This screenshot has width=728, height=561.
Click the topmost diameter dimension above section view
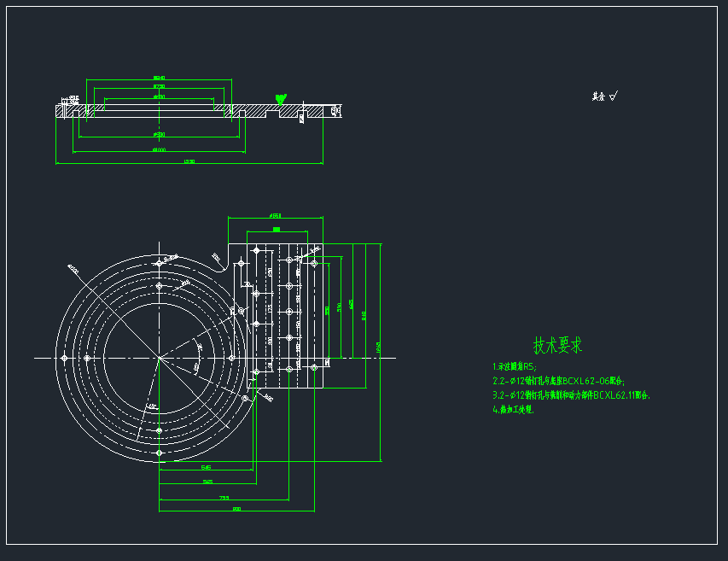(x=159, y=78)
